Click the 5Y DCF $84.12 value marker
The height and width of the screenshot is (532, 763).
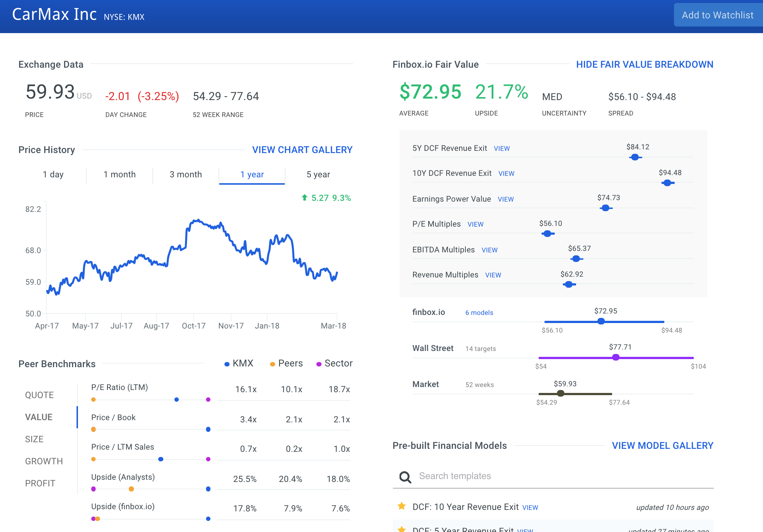[x=635, y=157]
